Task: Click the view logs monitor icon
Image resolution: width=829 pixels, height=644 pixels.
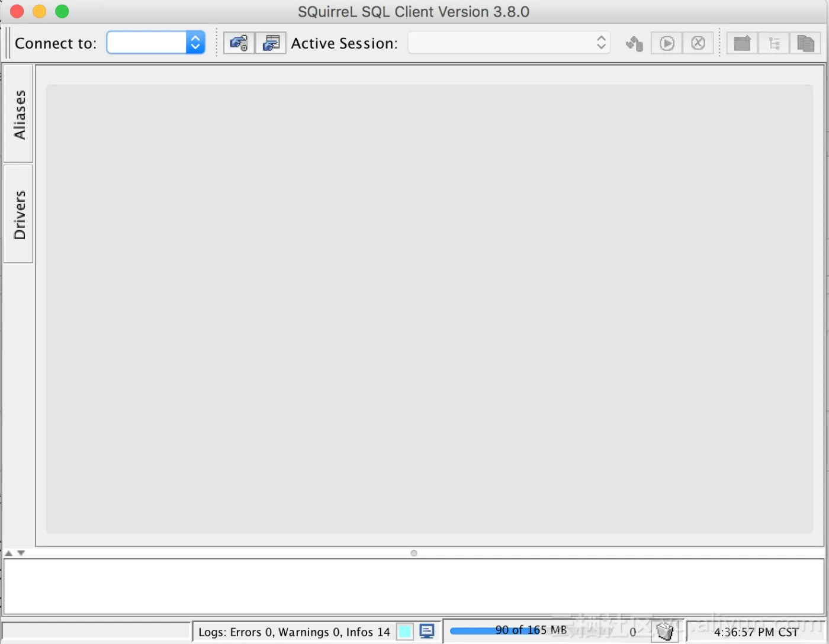Action: (427, 631)
